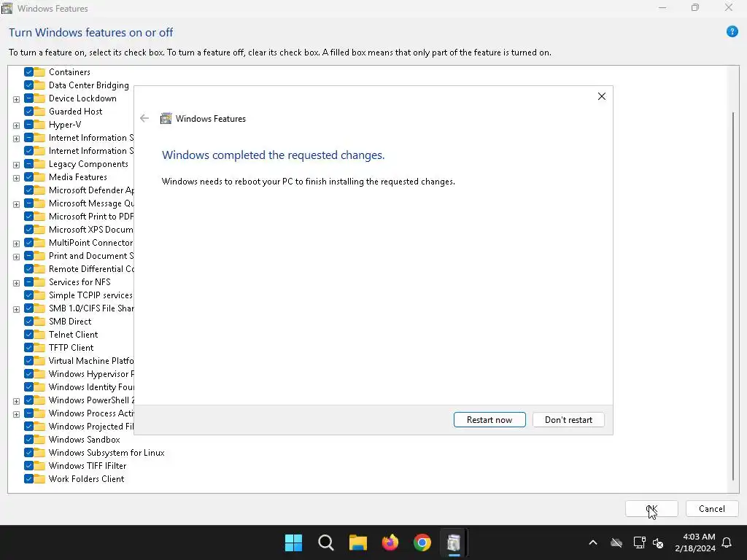Screen dimensions: 747x560
Task: Click the Windows TIFF IFilter folder icon
Action: coord(39,466)
